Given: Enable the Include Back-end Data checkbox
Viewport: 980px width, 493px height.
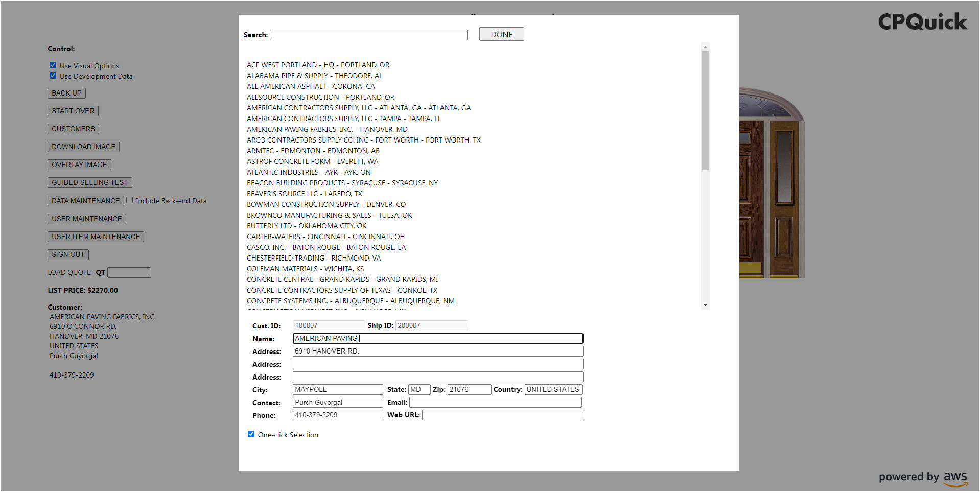Looking at the screenshot, I should click(x=129, y=200).
